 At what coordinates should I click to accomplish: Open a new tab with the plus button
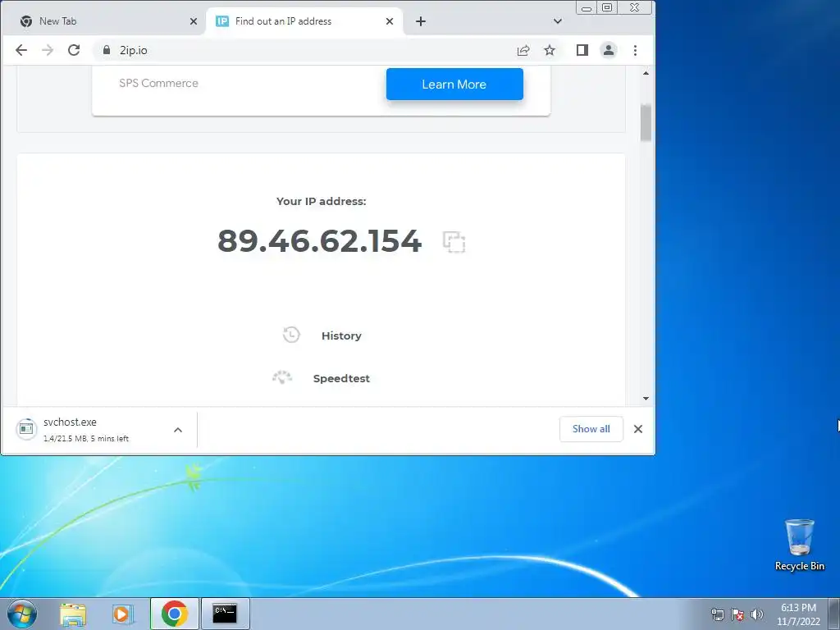point(421,21)
